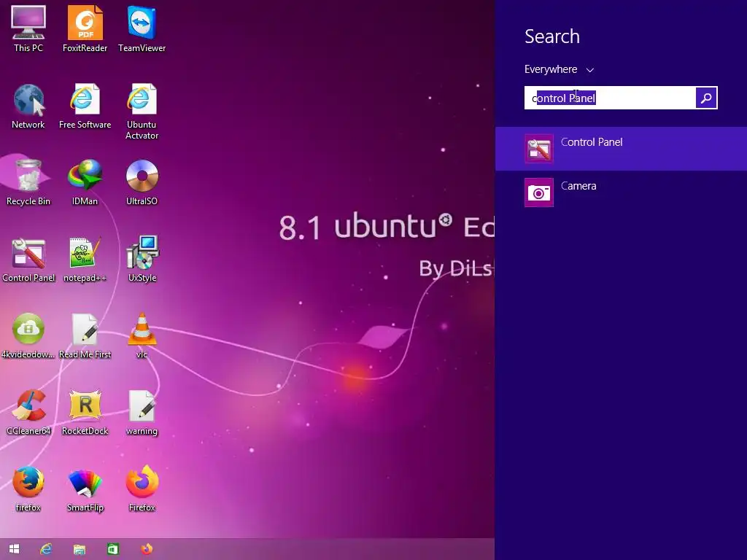Select capitalized Firefox desktop icon

pos(142,489)
